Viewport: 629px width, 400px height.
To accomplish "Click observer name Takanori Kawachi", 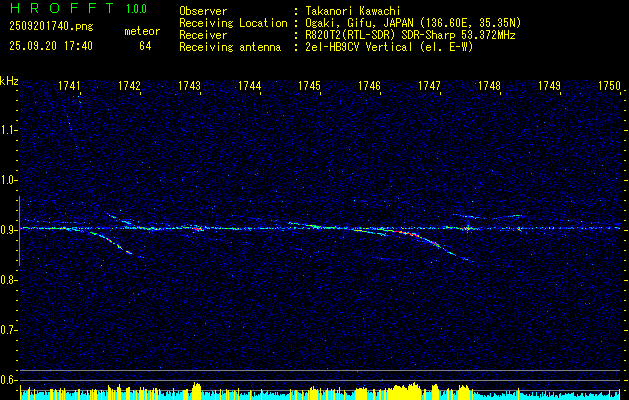I will click(x=353, y=11).
